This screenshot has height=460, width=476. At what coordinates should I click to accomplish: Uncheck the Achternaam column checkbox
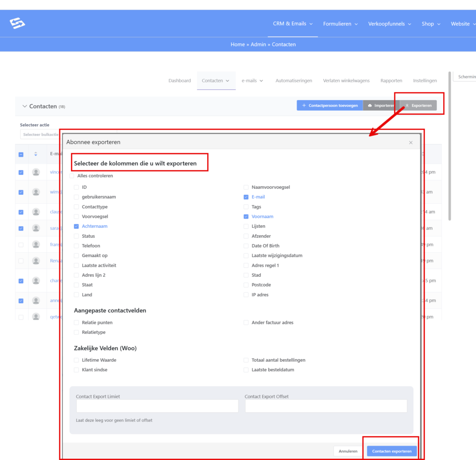[76, 227]
